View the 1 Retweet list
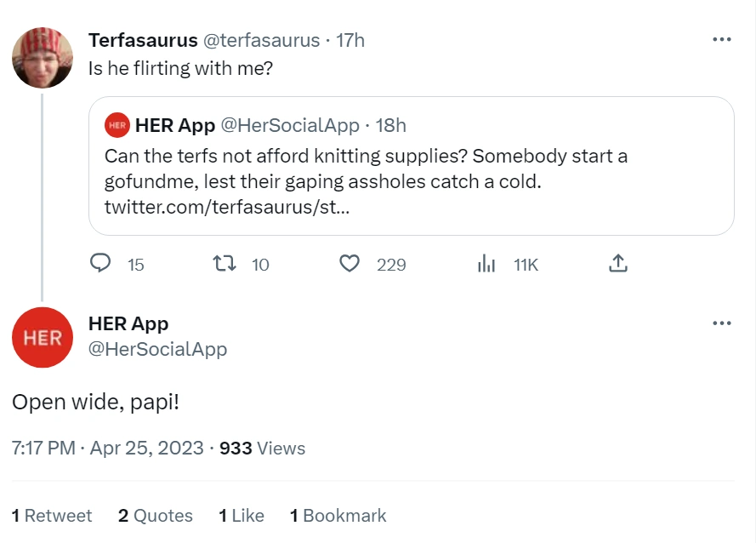 (52, 516)
